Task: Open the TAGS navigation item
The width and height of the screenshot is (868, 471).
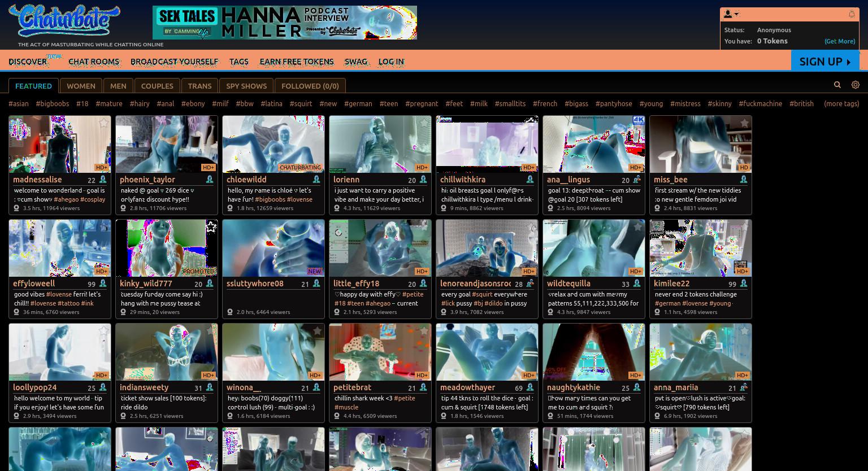Action: click(x=239, y=62)
